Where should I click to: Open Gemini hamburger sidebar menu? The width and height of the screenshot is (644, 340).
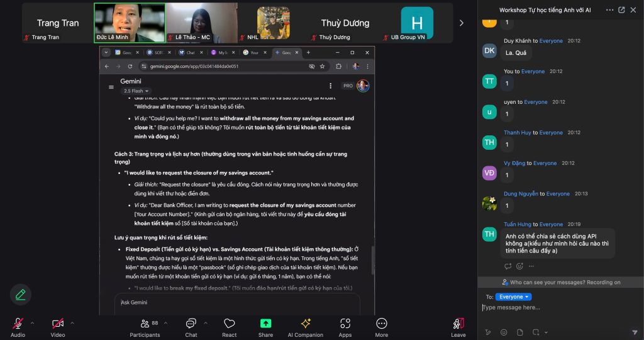(111, 87)
